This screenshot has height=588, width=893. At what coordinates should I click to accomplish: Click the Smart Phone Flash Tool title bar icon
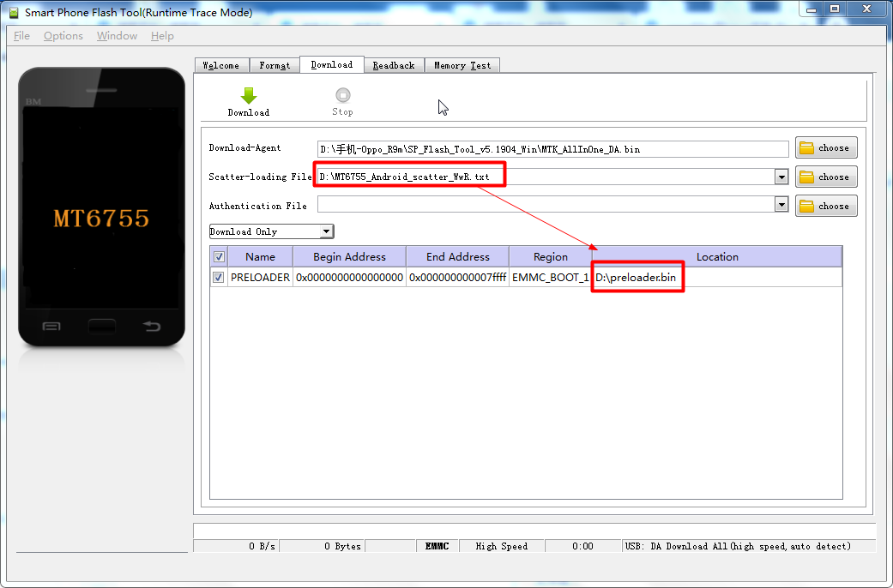point(14,13)
